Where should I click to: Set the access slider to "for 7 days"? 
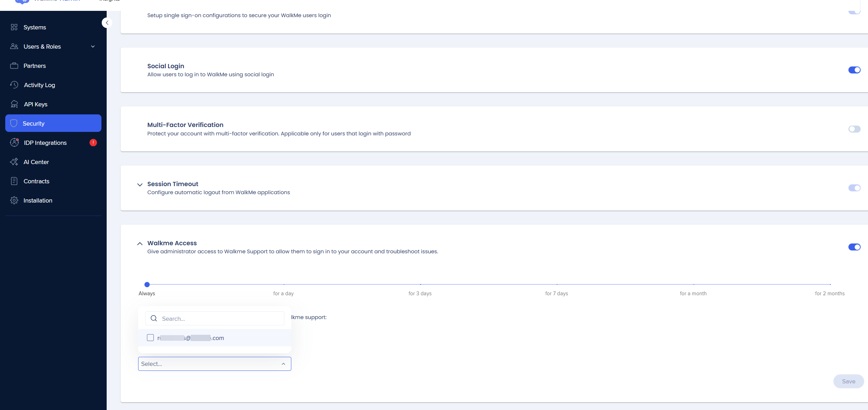tap(557, 284)
